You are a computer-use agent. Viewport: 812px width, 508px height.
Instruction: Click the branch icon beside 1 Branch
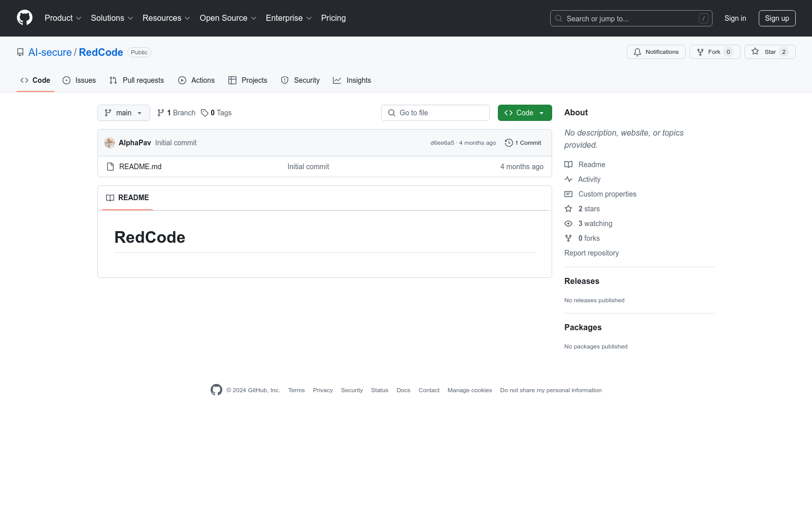[161, 113]
